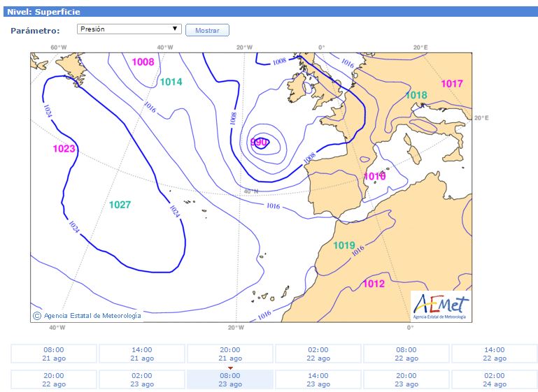Select the 14:00 22 ago time slot
Image resolution: width=538 pixels, height=392 pixels.
494,354
